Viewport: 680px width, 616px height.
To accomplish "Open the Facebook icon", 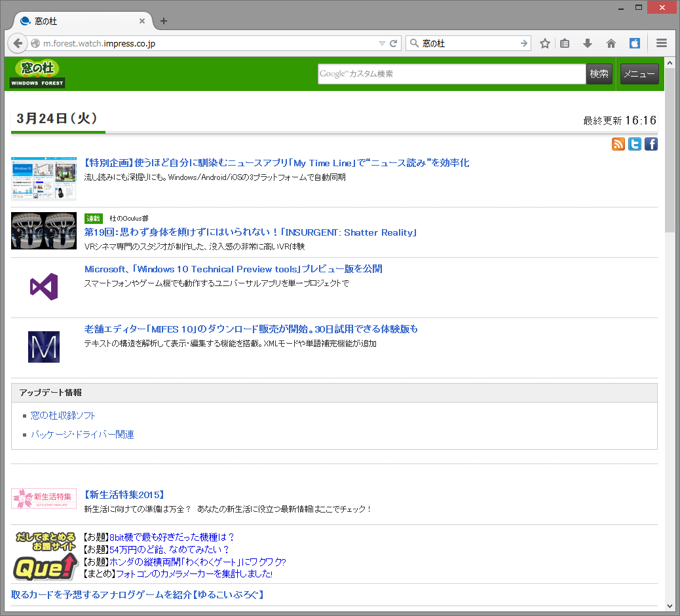I will click(x=651, y=144).
